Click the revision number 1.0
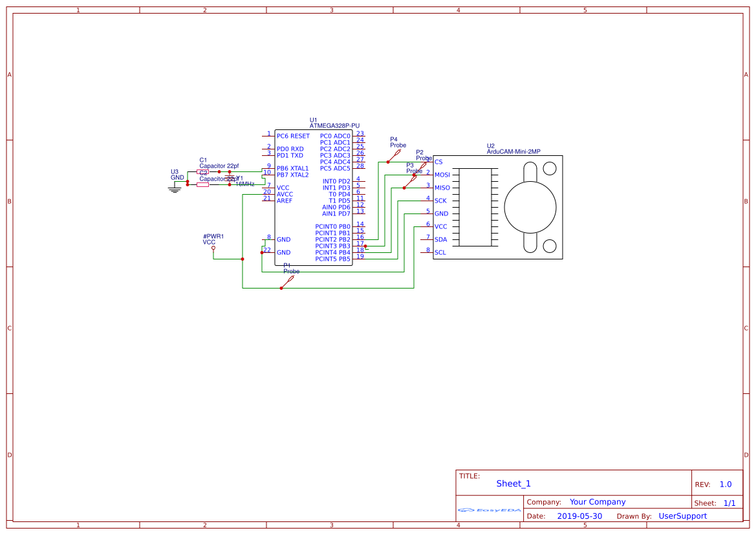 [x=725, y=483]
